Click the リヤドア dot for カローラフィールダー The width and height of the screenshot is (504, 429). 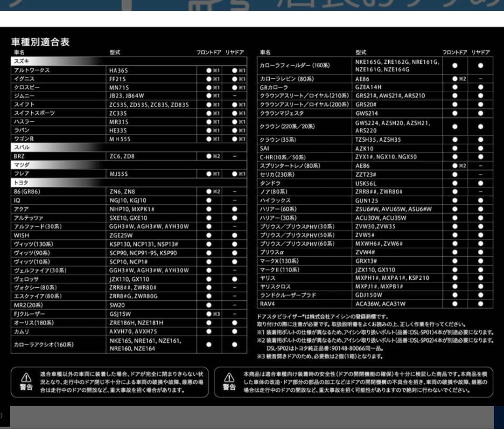point(480,65)
